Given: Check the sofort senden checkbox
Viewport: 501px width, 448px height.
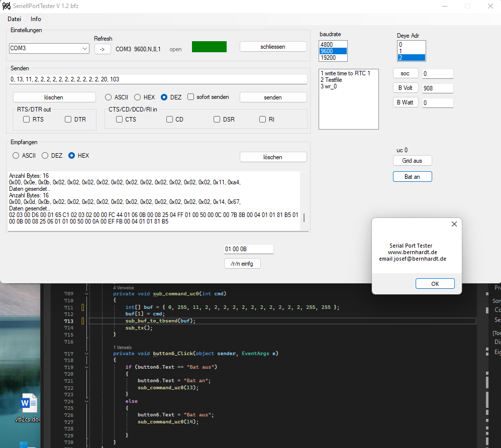Looking at the screenshot, I should 191,97.
